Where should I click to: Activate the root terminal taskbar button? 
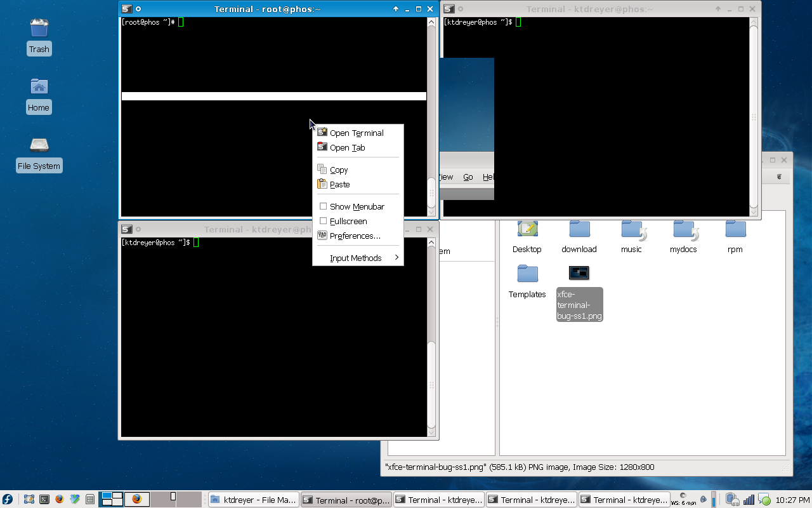click(x=346, y=500)
